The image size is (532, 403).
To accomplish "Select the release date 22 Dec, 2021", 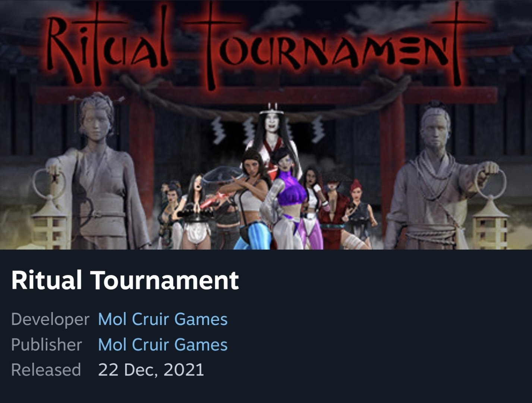I will [x=151, y=370].
